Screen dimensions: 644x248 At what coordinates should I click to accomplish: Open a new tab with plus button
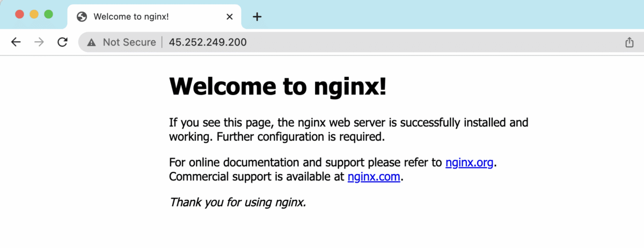pyautogui.click(x=257, y=17)
